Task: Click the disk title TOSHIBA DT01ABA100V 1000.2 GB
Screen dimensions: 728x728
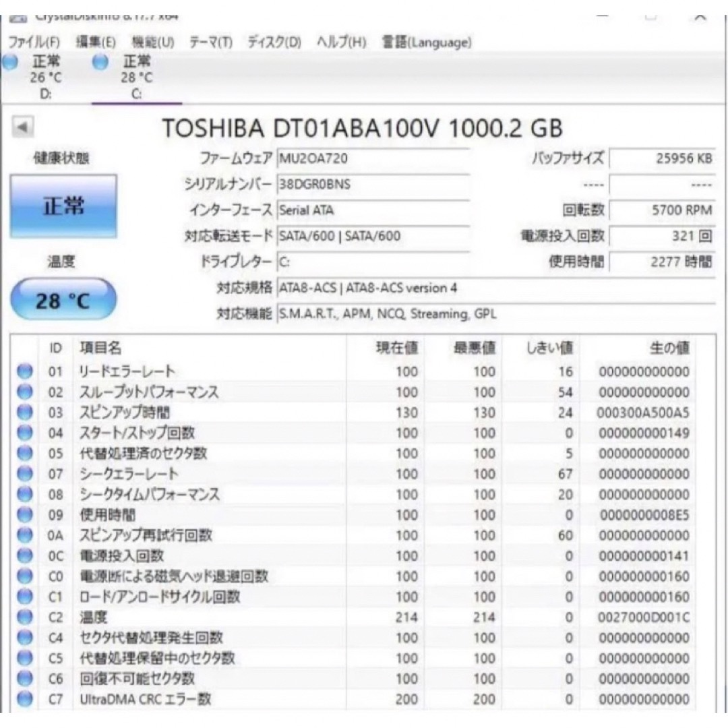Action: (362, 128)
